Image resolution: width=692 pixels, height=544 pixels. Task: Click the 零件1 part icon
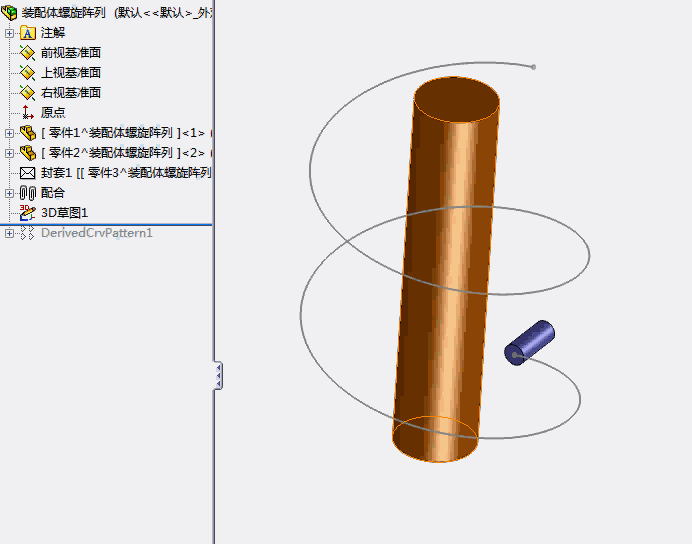tap(27, 133)
